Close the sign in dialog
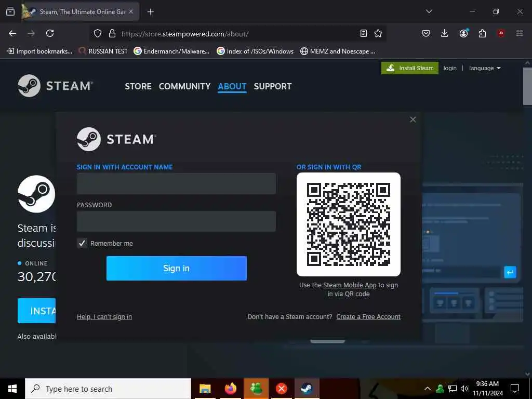This screenshot has height=399, width=532. point(413,119)
